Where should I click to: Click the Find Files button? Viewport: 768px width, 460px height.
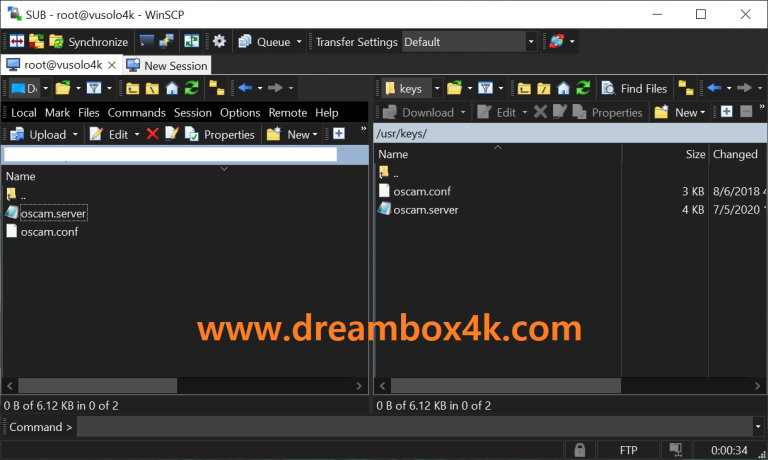(634, 88)
